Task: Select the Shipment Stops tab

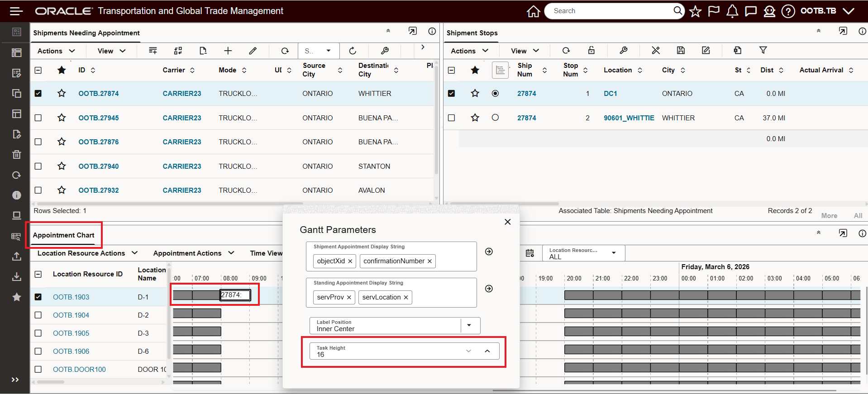Action: coord(472,33)
